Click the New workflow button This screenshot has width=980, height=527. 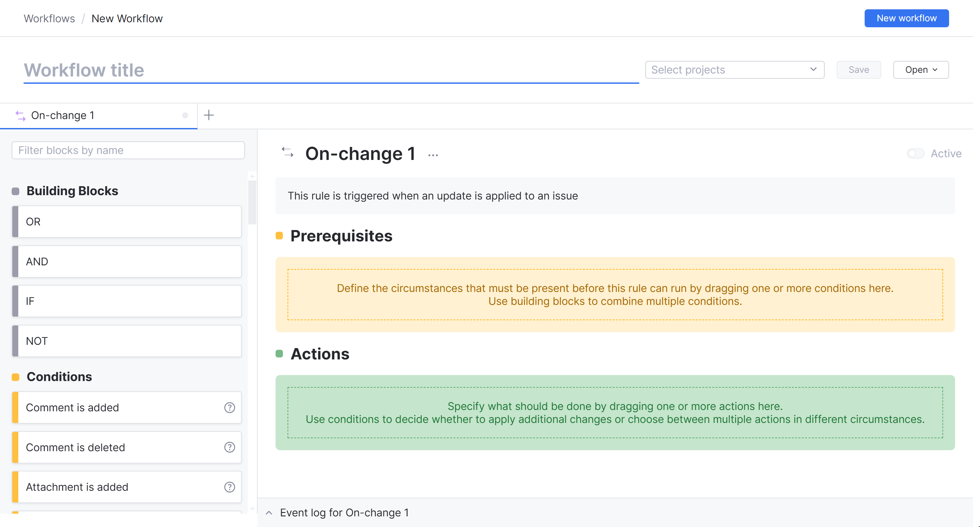point(906,18)
